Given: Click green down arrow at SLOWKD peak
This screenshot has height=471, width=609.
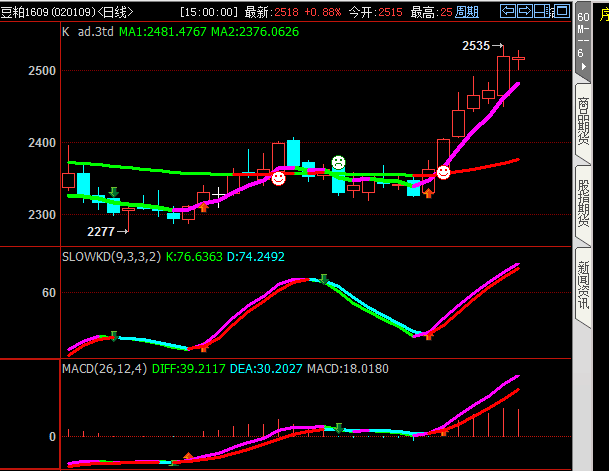Looking at the screenshot, I should [324, 279].
